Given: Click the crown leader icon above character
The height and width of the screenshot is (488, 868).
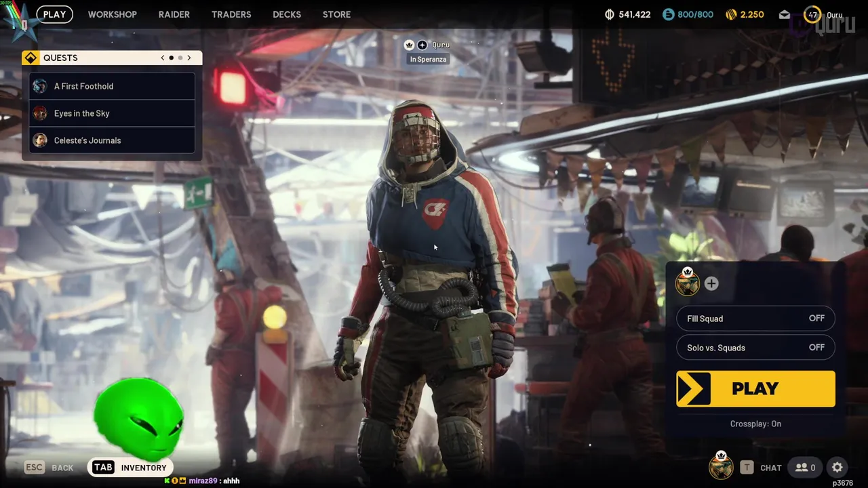Looking at the screenshot, I should click(409, 45).
